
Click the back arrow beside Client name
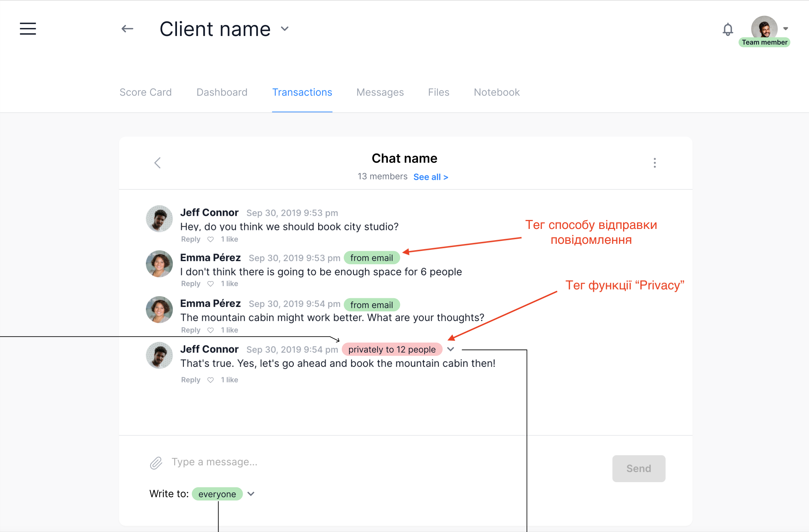[127, 29]
